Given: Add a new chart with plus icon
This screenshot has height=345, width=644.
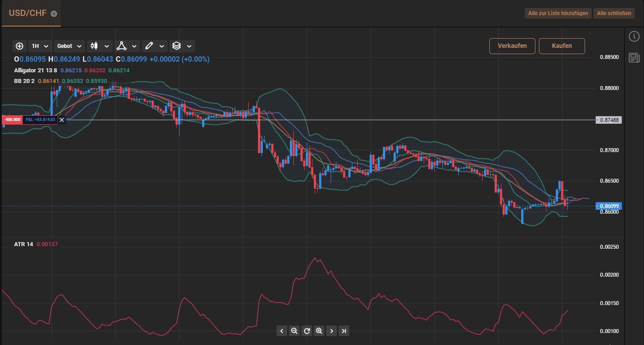Looking at the screenshot, I should tap(20, 46).
